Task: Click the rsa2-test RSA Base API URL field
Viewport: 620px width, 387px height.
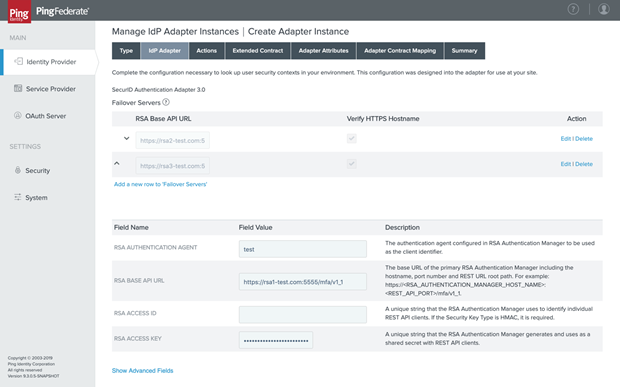Action: point(172,140)
